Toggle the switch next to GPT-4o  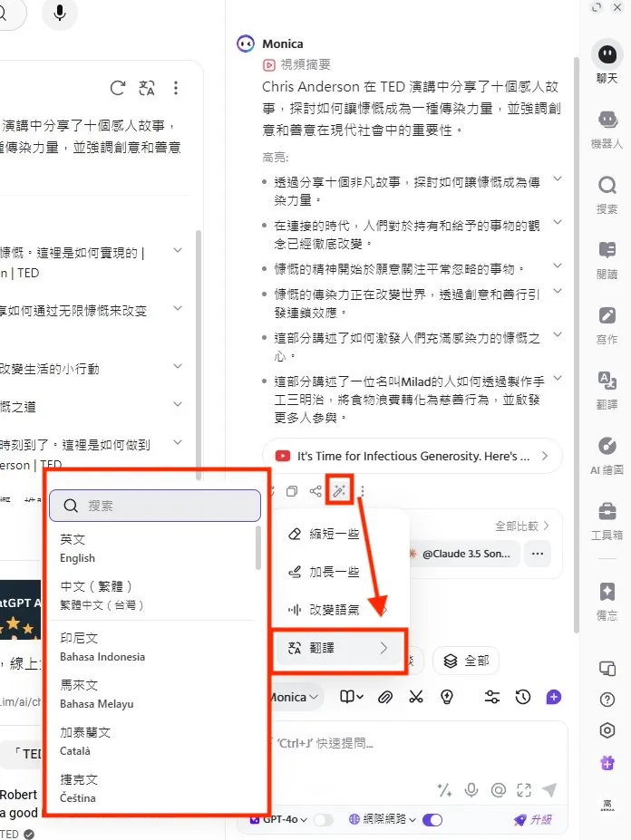(324, 820)
